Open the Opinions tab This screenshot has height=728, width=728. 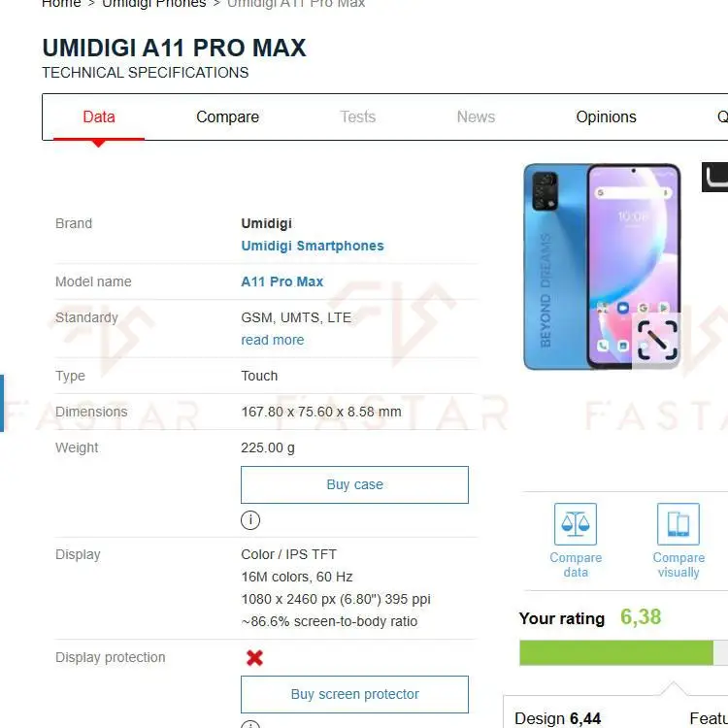pos(606,117)
